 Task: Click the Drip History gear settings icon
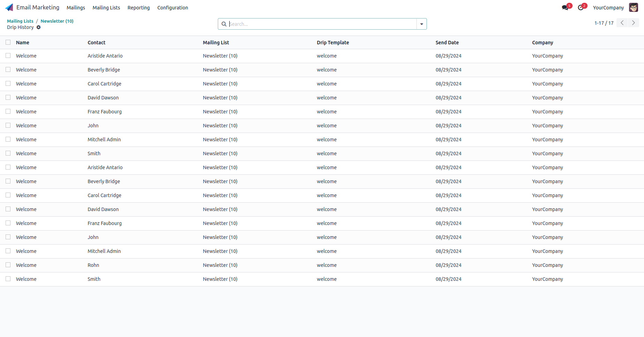tap(39, 27)
